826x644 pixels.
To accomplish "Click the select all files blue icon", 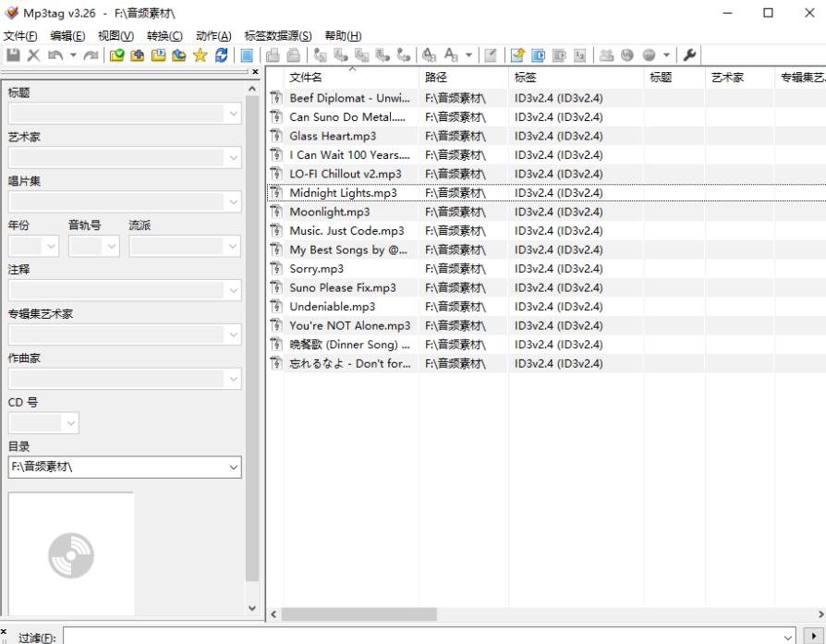I will pos(247,55).
